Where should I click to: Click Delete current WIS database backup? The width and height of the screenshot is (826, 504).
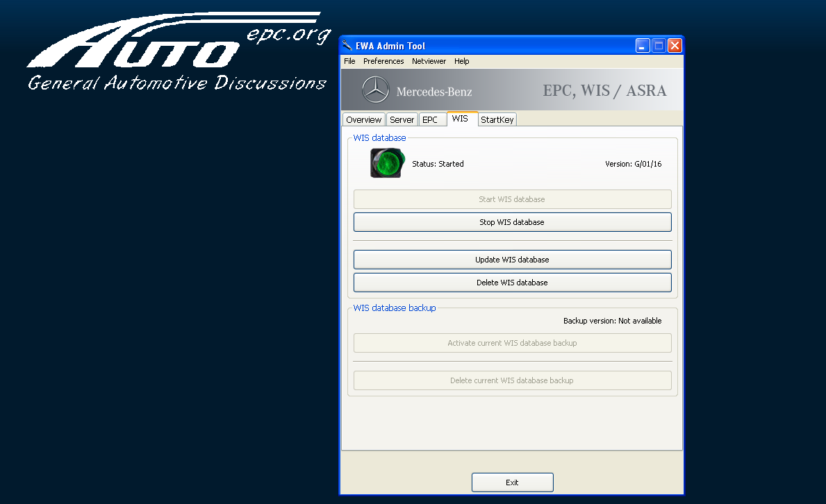[512, 380]
